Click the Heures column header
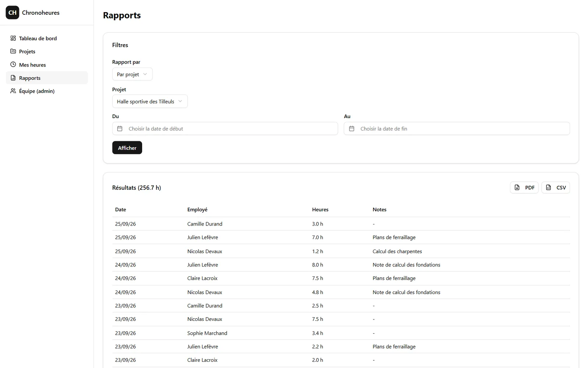Viewport: 588px width, 368px height. pyautogui.click(x=320, y=210)
